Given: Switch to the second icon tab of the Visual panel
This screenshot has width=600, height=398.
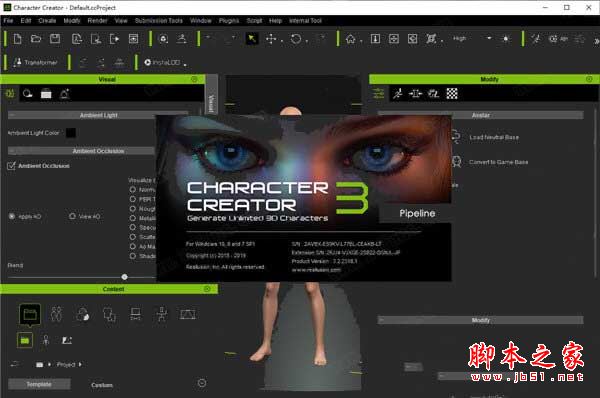Looking at the screenshot, I should pyautogui.click(x=28, y=93).
